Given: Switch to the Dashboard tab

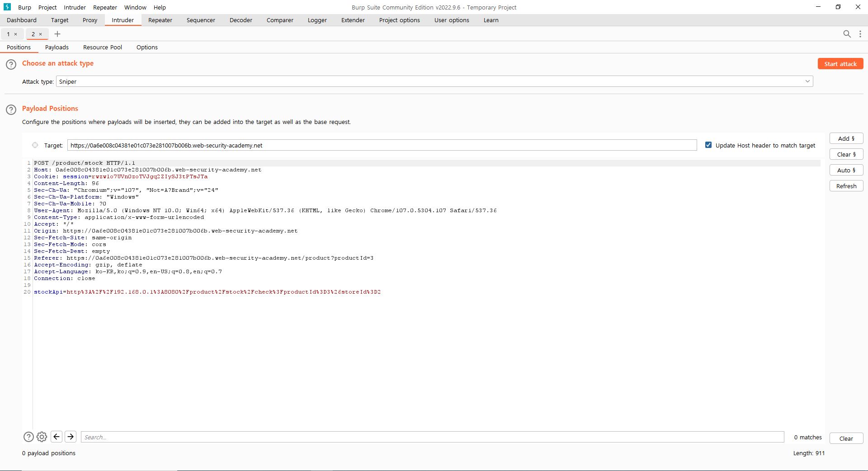Looking at the screenshot, I should [x=22, y=20].
